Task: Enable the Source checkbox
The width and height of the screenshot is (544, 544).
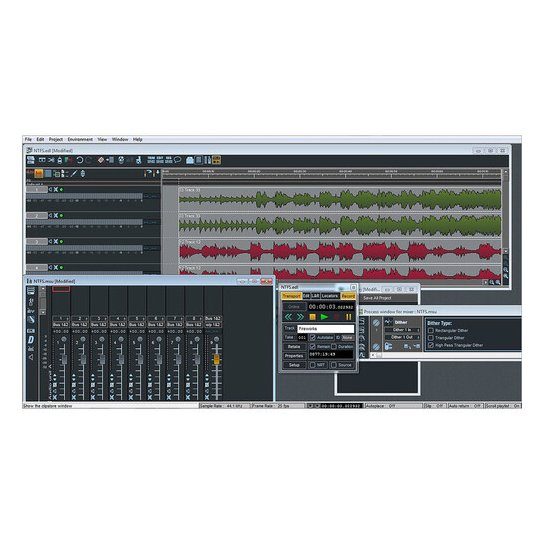Action: [x=334, y=365]
